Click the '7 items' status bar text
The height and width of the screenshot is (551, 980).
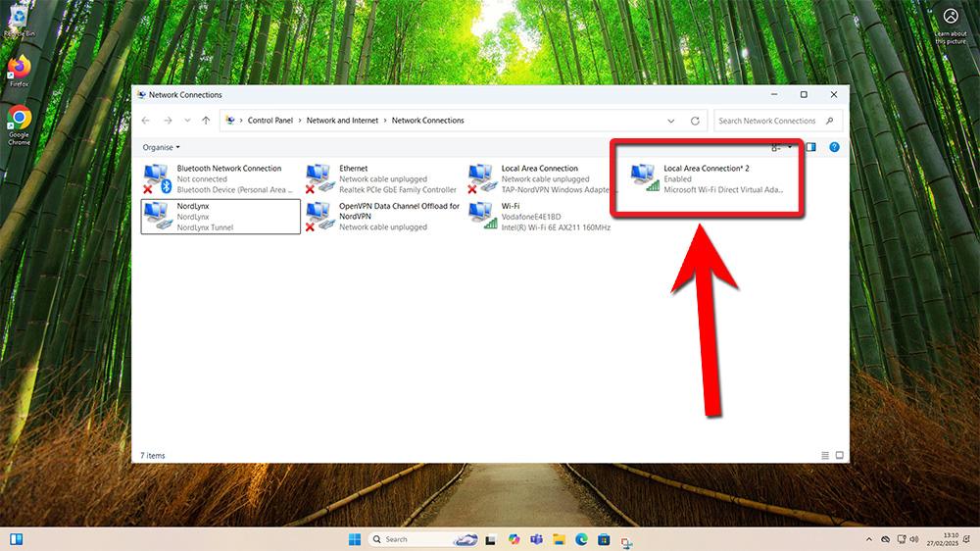[153, 455]
